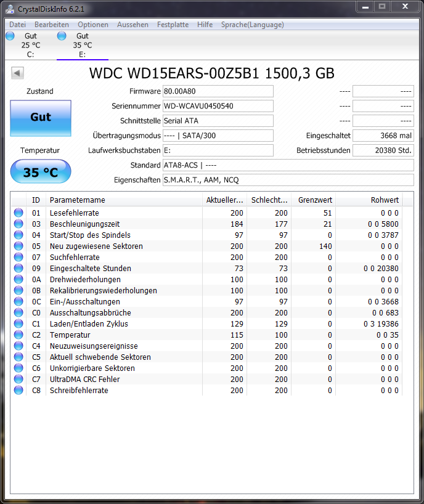
Task: Click the status icon for Beschleunigungszeit
Action: [18, 224]
